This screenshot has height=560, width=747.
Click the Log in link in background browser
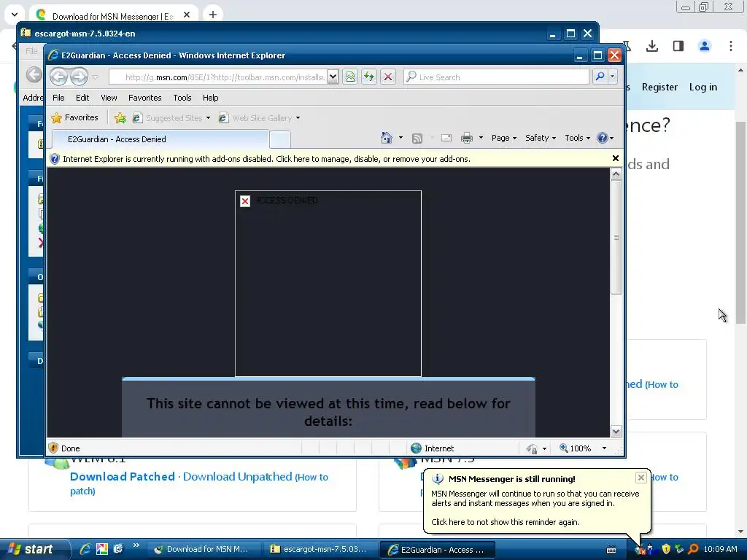pyautogui.click(x=703, y=87)
